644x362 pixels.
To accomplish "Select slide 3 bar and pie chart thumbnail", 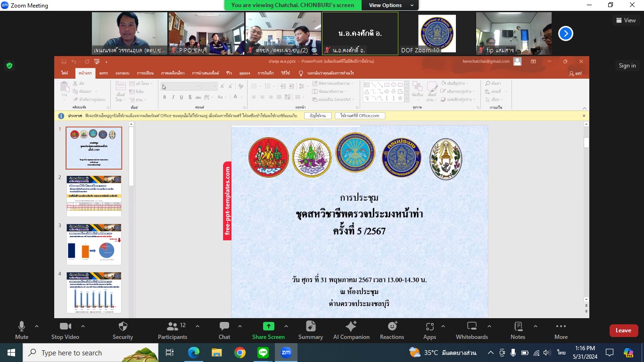I will coord(94,244).
